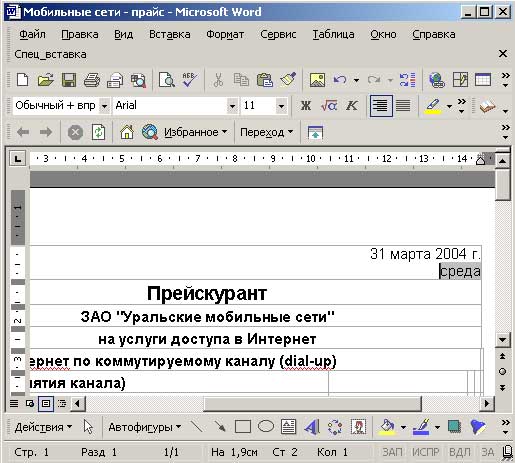Open the Спец_вставка custom menu
The height and width of the screenshot is (463, 515).
click(x=50, y=54)
